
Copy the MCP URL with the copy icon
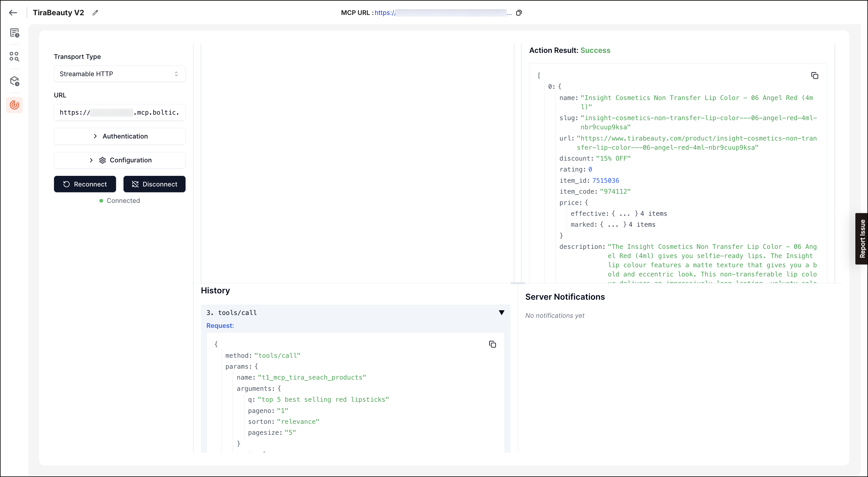click(519, 13)
